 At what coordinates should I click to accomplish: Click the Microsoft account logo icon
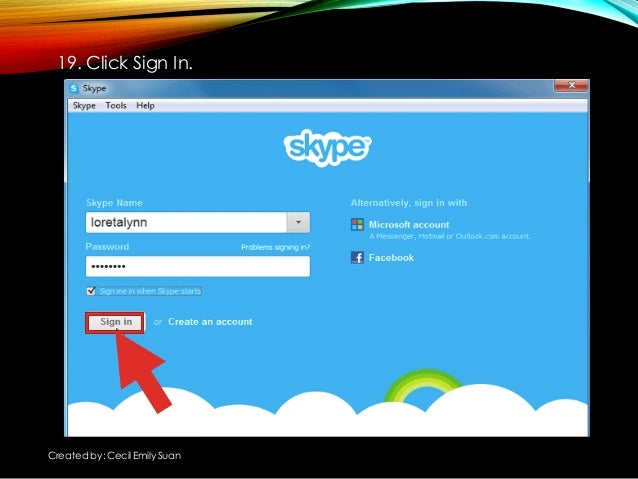357,225
